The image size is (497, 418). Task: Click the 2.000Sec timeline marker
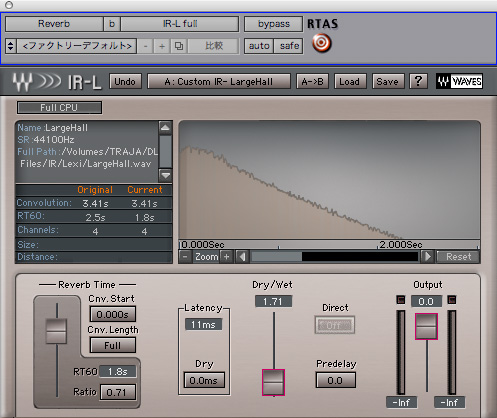[401, 245]
